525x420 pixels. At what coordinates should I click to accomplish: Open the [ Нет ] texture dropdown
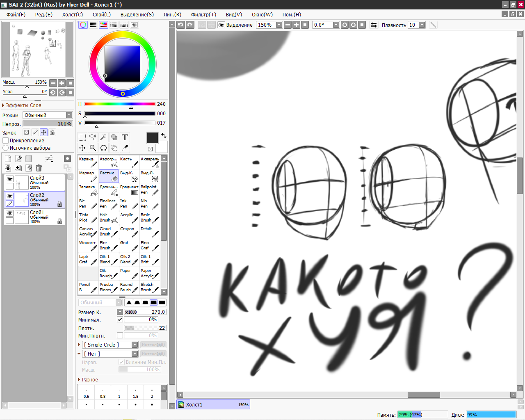110,354
